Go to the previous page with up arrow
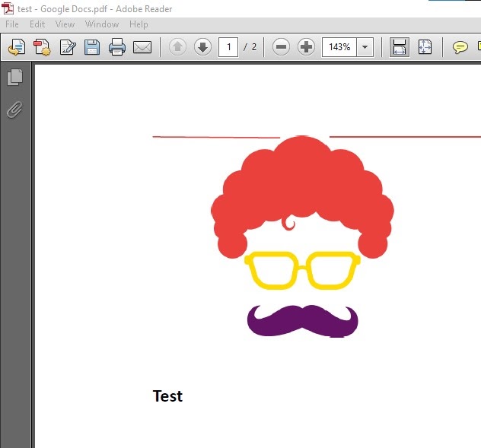The height and width of the screenshot is (448, 481). 177,47
